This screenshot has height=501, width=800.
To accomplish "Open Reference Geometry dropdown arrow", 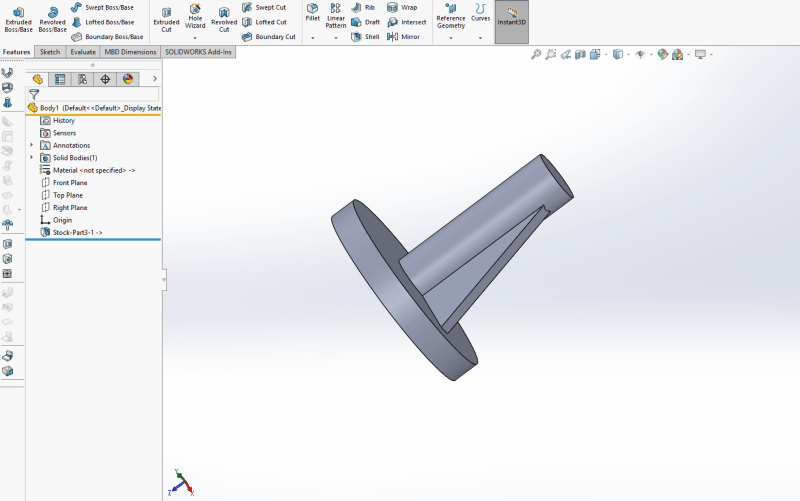I will 451,38.
